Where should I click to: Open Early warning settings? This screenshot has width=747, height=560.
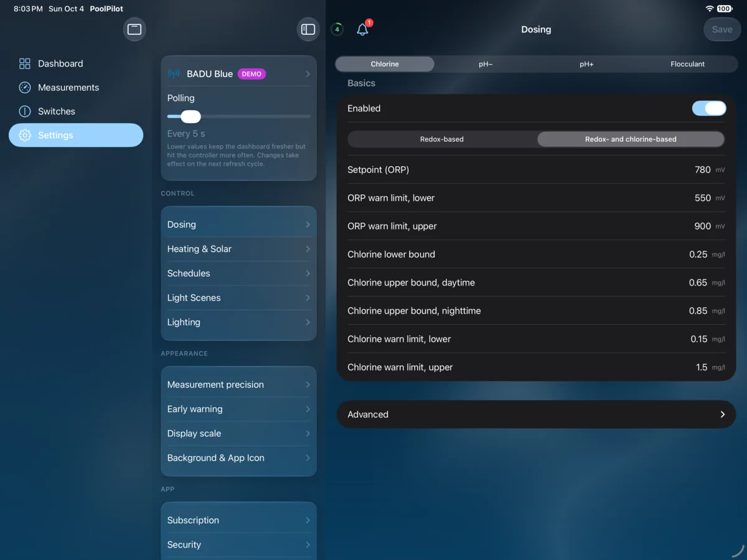(x=238, y=409)
